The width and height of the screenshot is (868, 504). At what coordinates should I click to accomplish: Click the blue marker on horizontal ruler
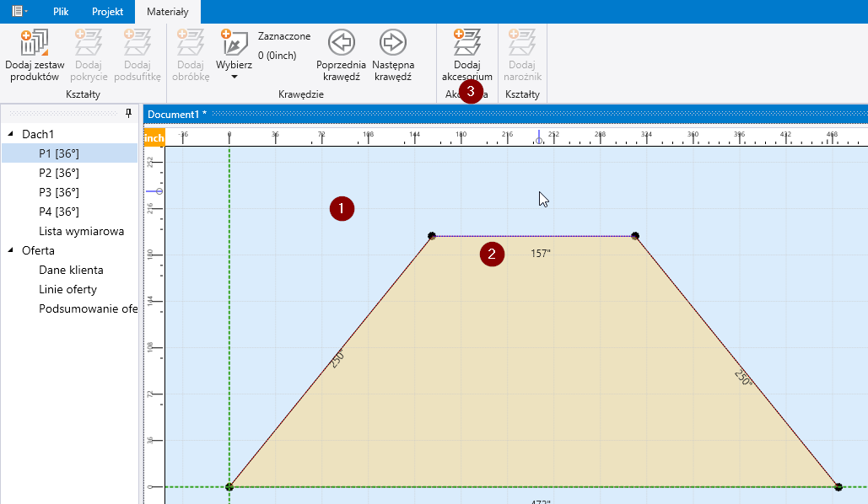click(539, 137)
